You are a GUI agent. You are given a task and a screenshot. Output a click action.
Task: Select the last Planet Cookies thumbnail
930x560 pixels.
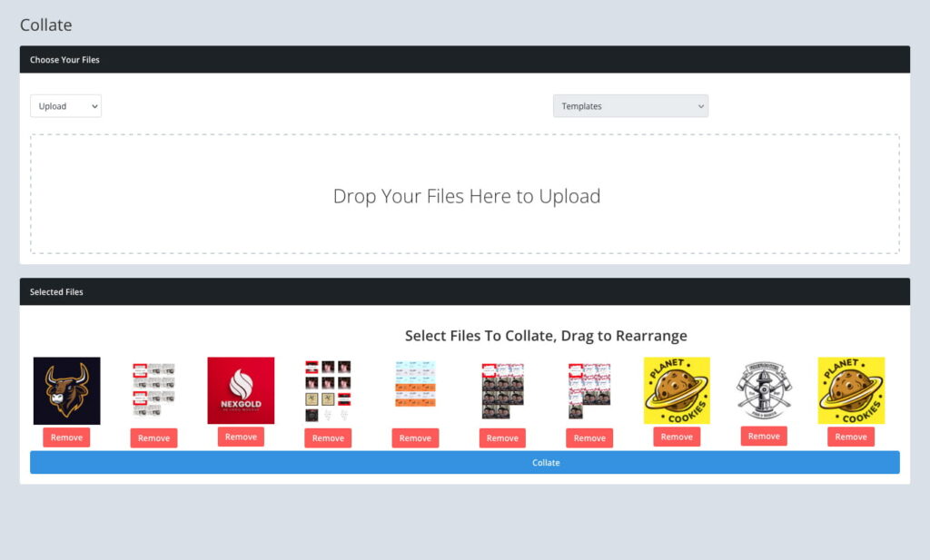[x=851, y=390]
